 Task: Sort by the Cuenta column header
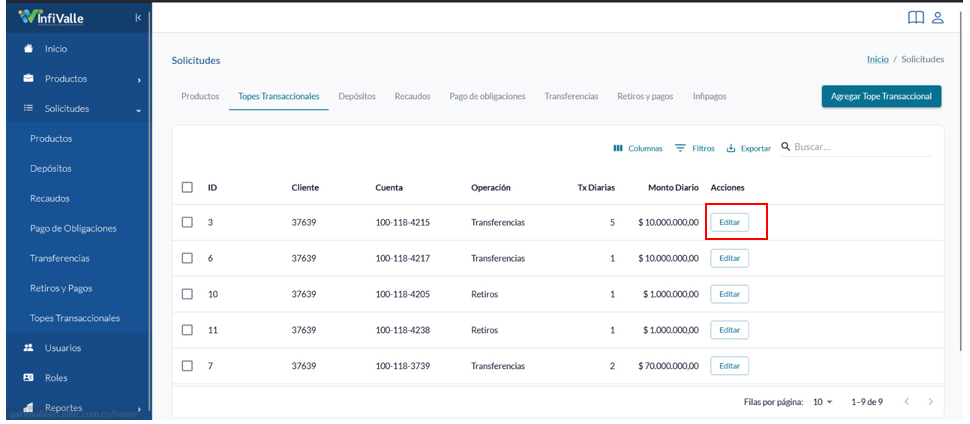pos(389,188)
